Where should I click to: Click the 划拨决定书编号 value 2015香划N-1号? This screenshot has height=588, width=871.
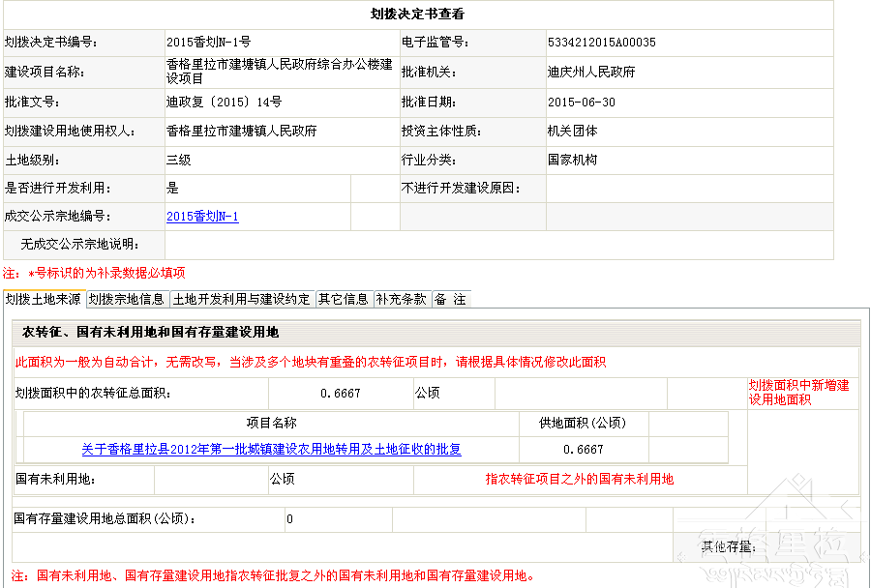pos(208,43)
